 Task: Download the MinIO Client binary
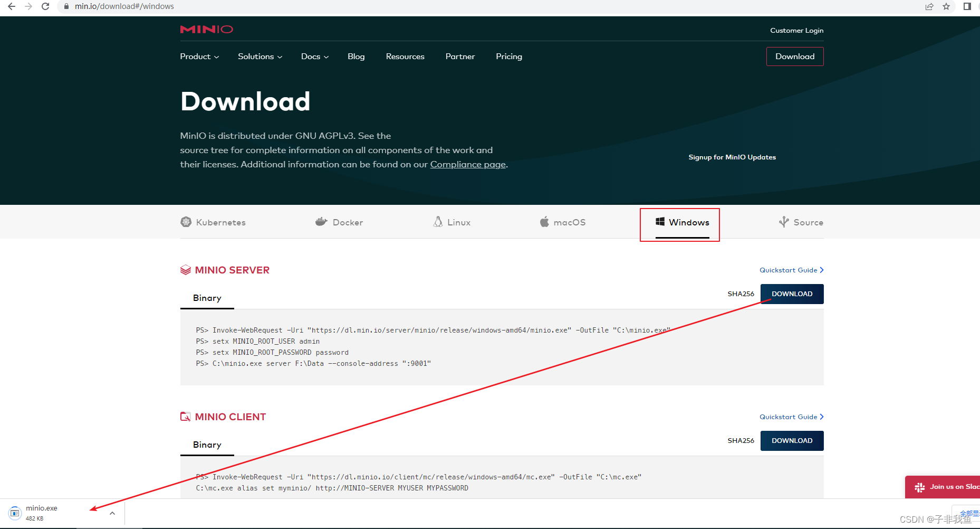tap(792, 441)
